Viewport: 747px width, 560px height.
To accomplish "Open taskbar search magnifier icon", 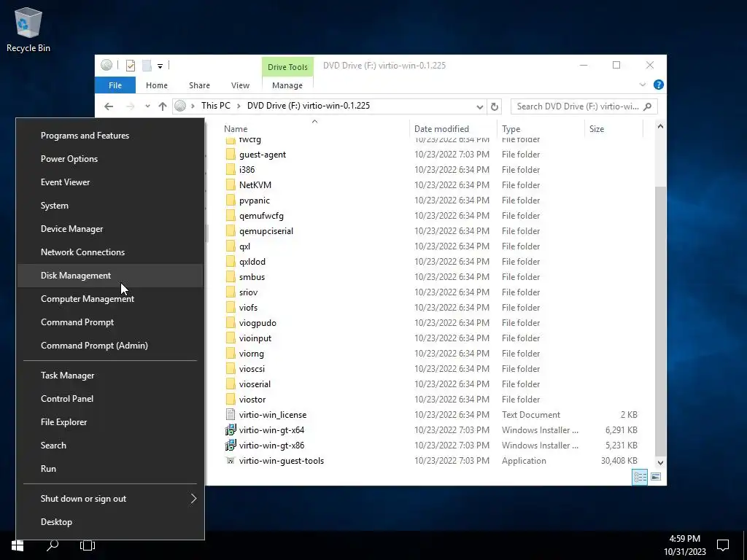I will 53,545.
